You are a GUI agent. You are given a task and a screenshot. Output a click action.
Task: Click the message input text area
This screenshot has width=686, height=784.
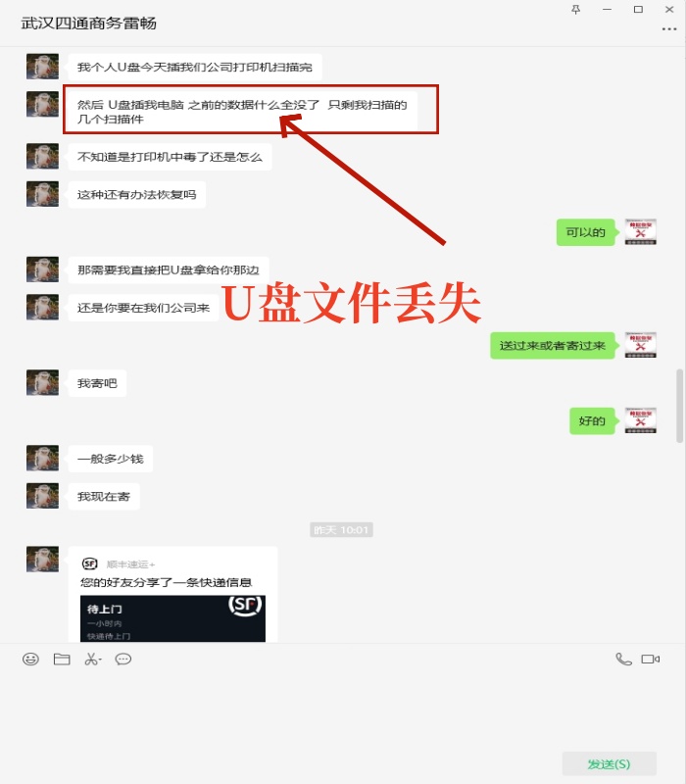point(343,710)
